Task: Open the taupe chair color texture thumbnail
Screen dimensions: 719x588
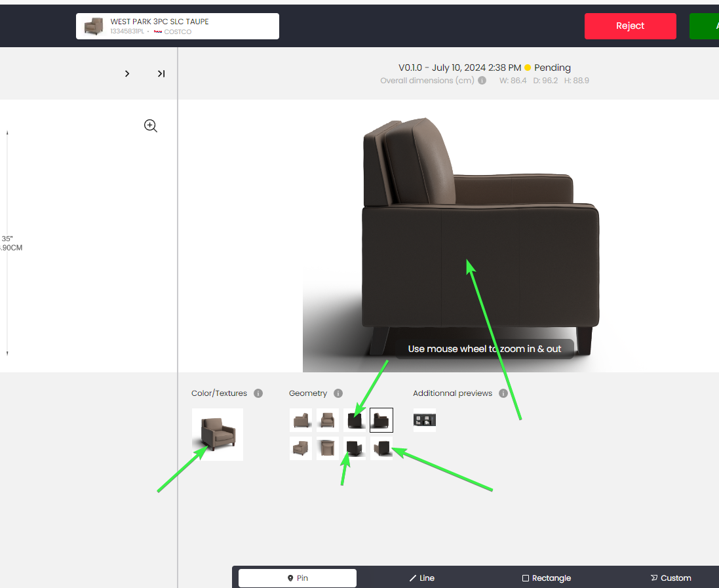Action: pyautogui.click(x=218, y=435)
